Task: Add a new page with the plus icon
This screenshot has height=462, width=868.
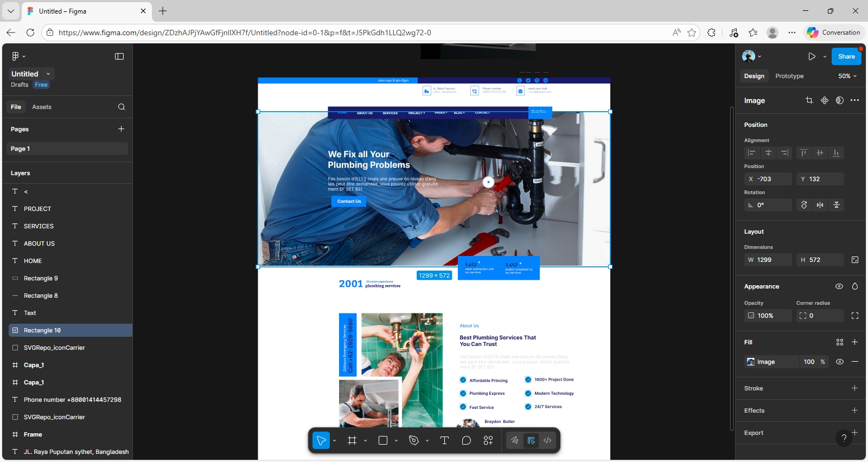Action: tap(122, 129)
